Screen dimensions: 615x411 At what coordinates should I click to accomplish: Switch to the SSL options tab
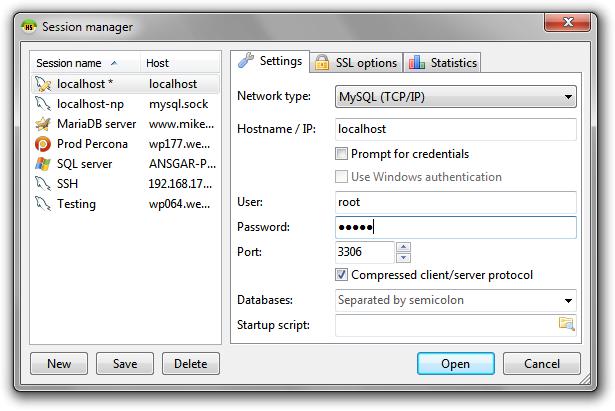356,63
